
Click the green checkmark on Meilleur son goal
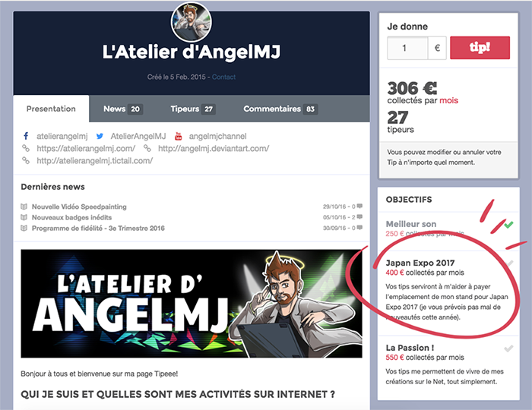pyautogui.click(x=508, y=224)
